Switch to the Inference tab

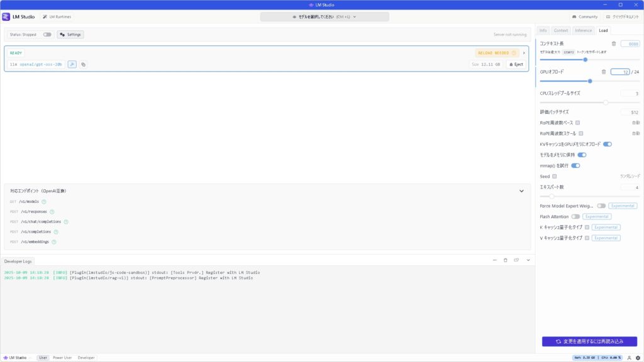point(583,30)
